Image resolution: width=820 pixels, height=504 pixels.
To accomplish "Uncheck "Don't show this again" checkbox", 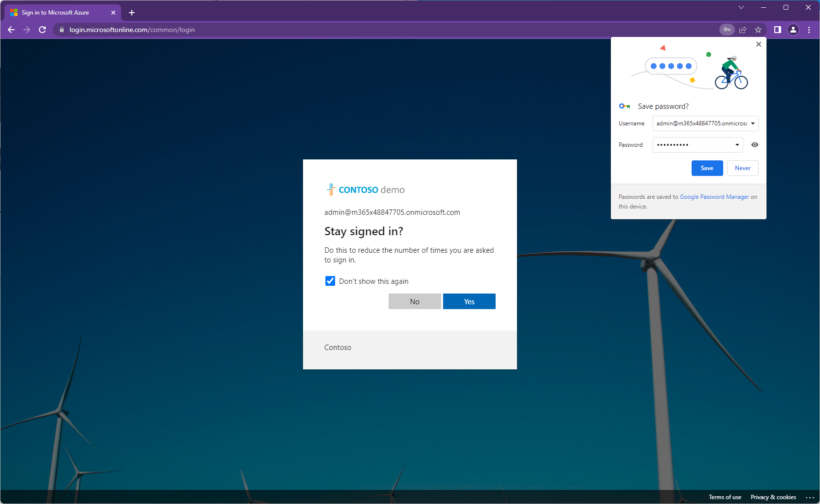I will click(x=330, y=281).
